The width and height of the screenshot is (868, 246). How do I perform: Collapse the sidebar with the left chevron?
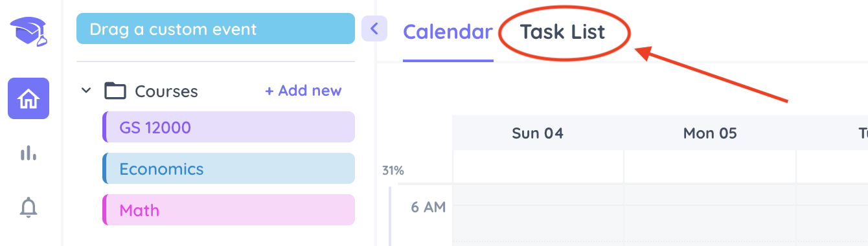[374, 28]
